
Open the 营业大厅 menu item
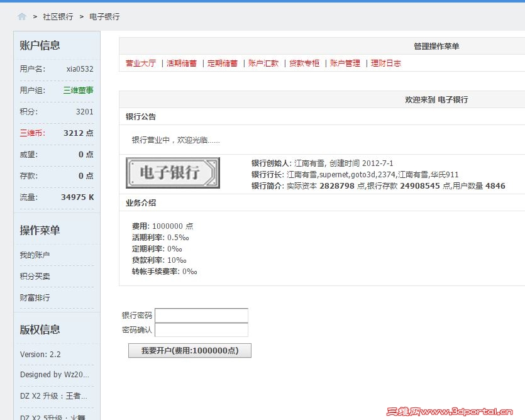tap(141, 63)
